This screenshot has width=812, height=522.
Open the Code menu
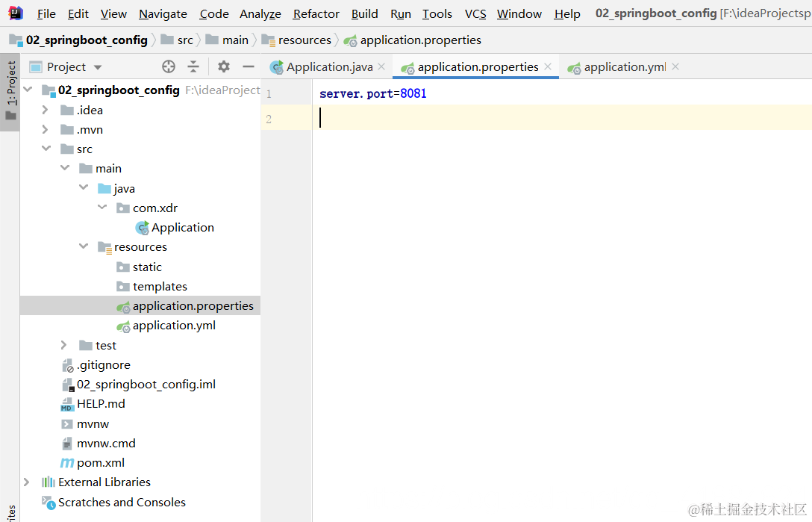coord(214,13)
